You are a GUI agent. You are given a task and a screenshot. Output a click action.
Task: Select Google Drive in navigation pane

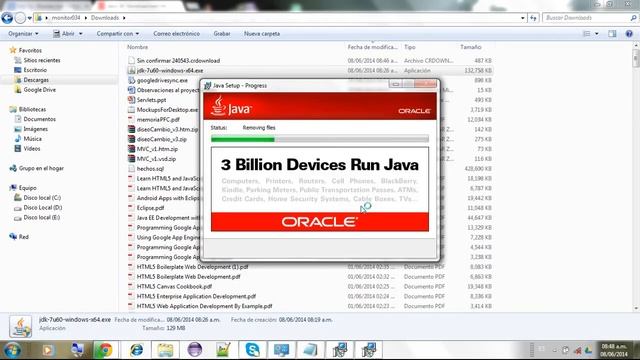coord(35,89)
